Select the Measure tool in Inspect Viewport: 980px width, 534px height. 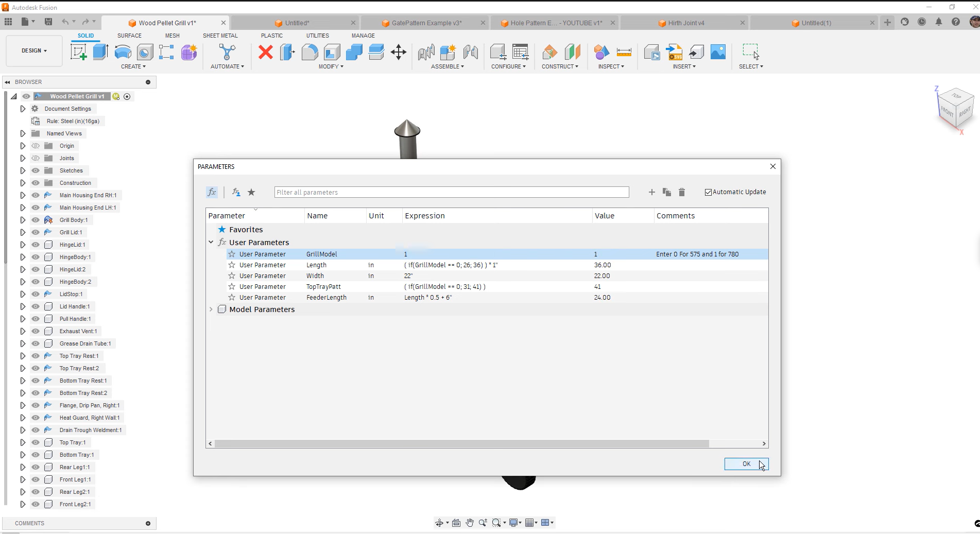click(x=624, y=52)
